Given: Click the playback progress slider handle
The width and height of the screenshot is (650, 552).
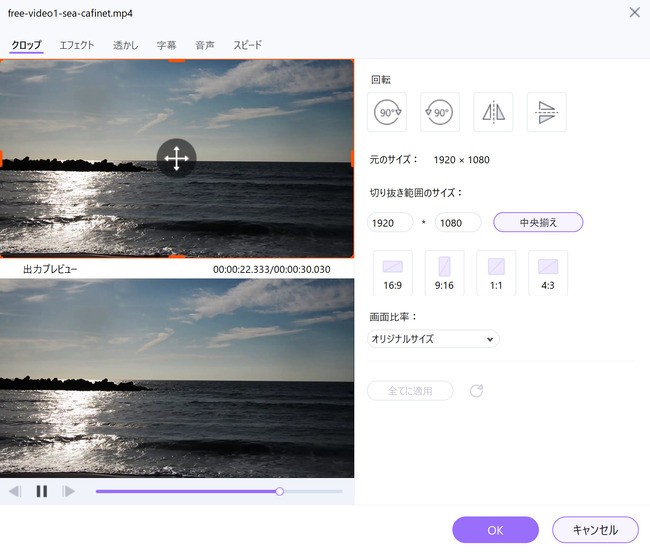Looking at the screenshot, I should tap(279, 491).
